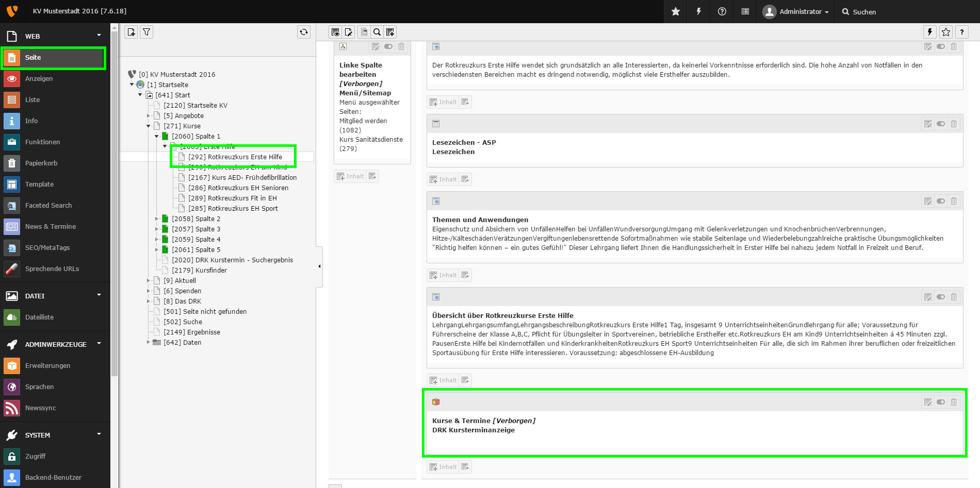Toggle visibility of Übersicht über Rotkreuzkurse element
The width and height of the screenshot is (980, 488).
click(941, 297)
